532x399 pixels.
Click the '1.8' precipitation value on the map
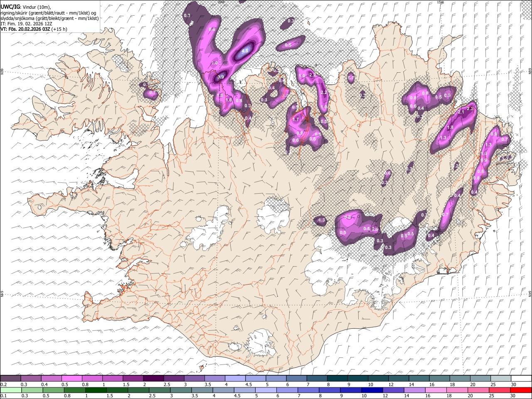click(450, 128)
